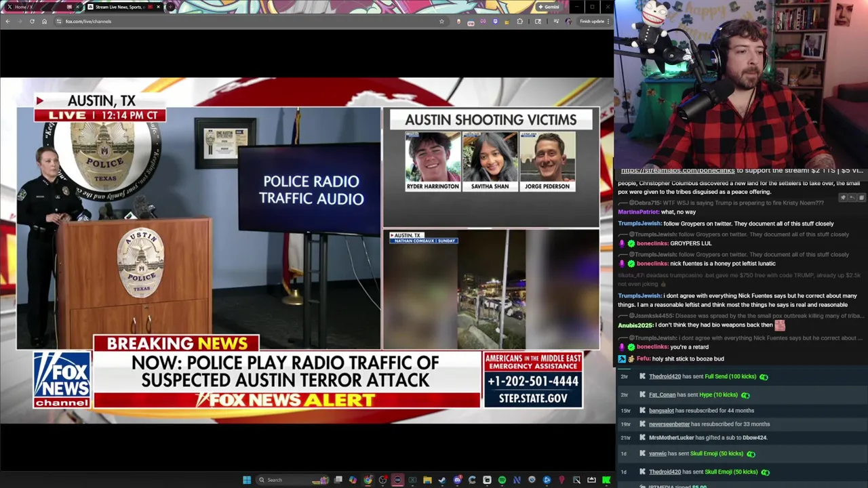Click 'you're a retard' chat message
The width and height of the screenshot is (868, 488).
pos(689,347)
